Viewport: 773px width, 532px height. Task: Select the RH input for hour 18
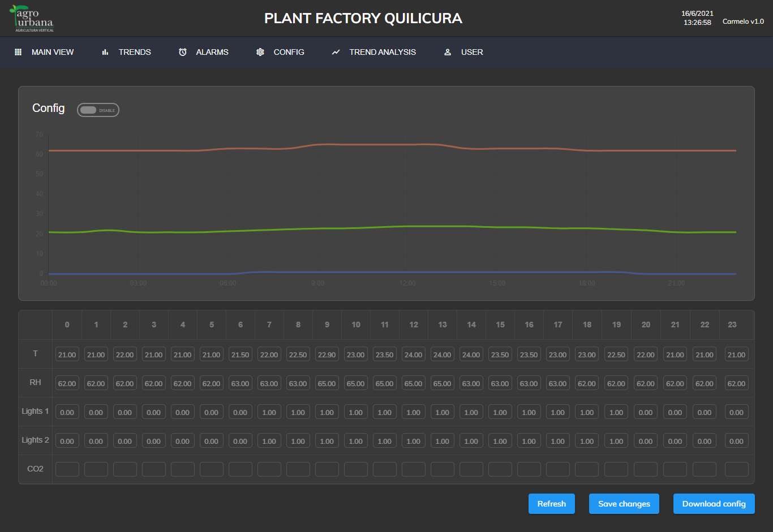coord(587,383)
